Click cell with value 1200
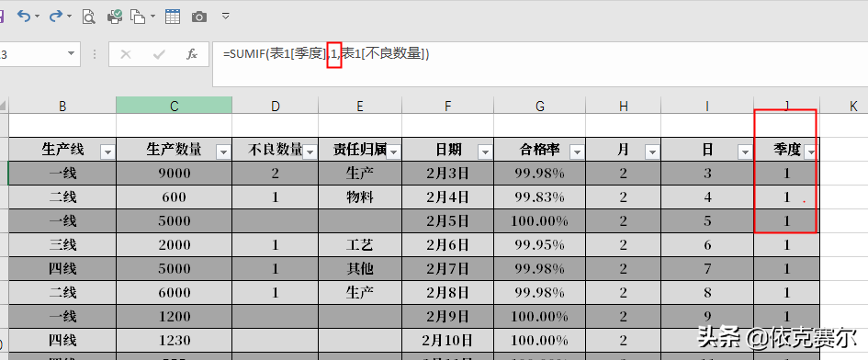The width and height of the screenshot is (868, 360). point(174,316)
